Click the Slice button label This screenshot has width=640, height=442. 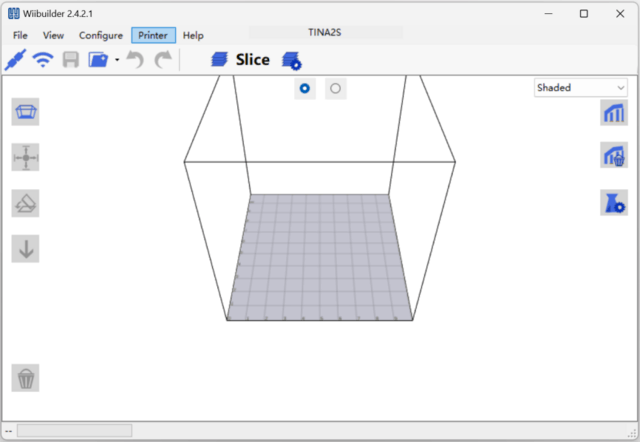[x=253, y=60]
